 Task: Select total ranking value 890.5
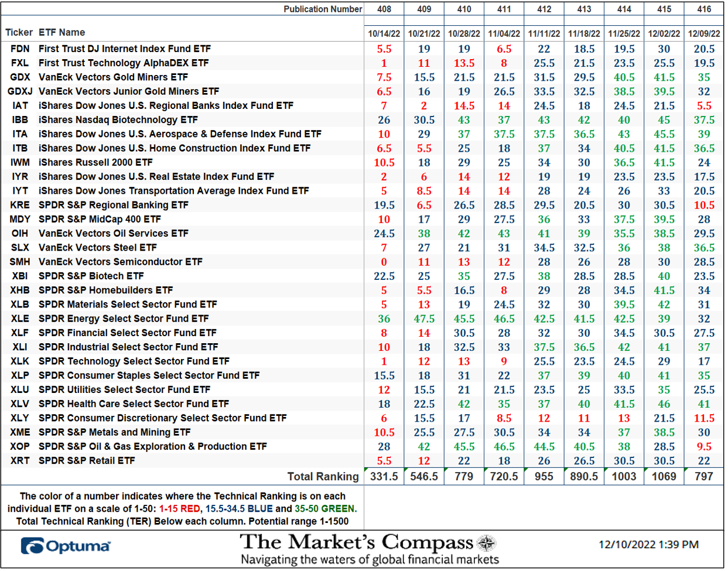point(584,476)
